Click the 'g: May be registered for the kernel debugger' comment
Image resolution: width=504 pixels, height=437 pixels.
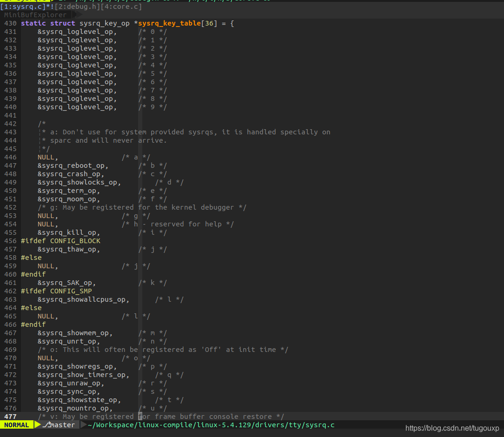pos(142,207)
